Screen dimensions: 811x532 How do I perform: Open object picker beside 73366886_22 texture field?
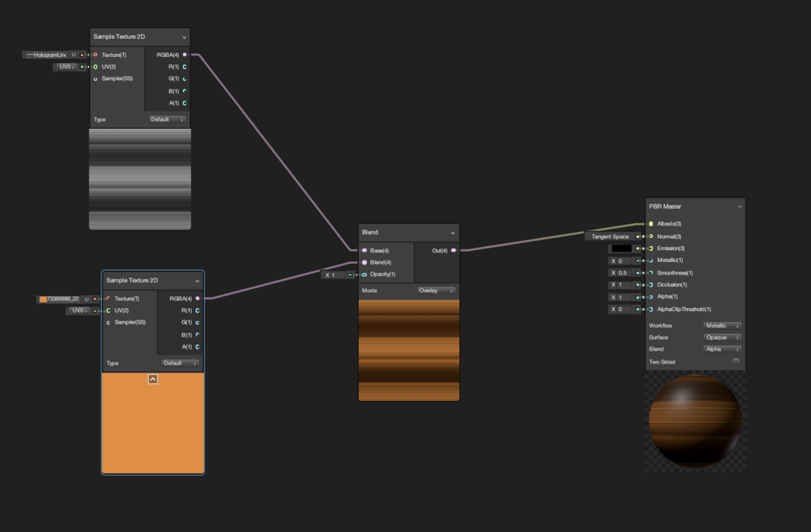click(x=86, y=298)
